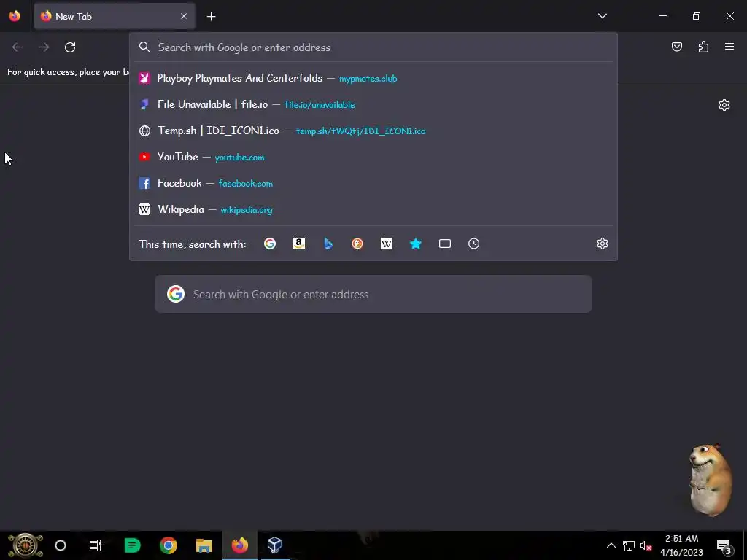The image size is (747, 560).
Task: Click the muted volume tray icon
Action: pos(646,545)
